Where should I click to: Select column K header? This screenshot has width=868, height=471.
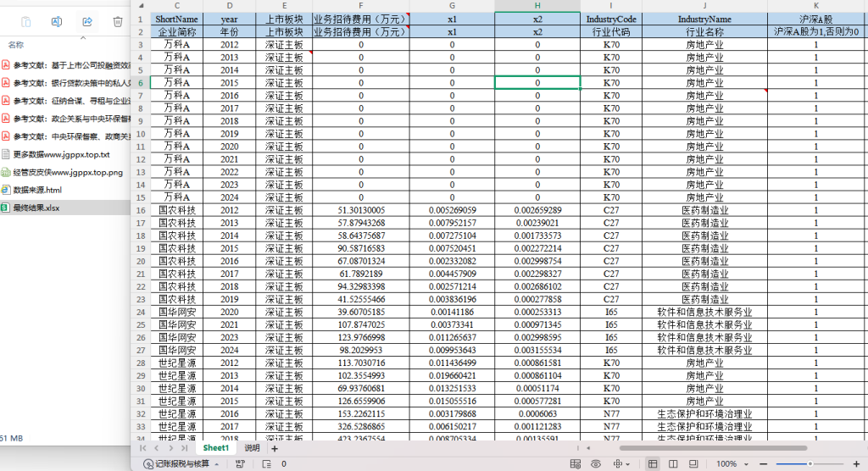pos(816,6)
